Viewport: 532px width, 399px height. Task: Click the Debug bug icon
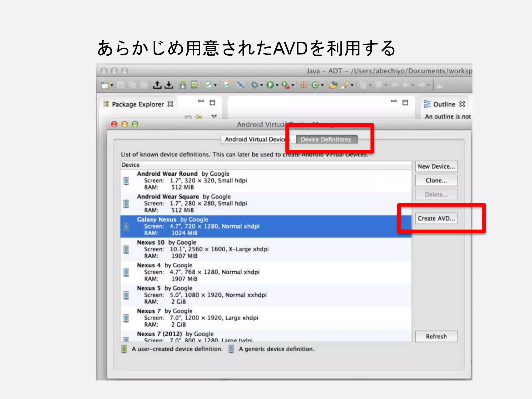(255, 85)
